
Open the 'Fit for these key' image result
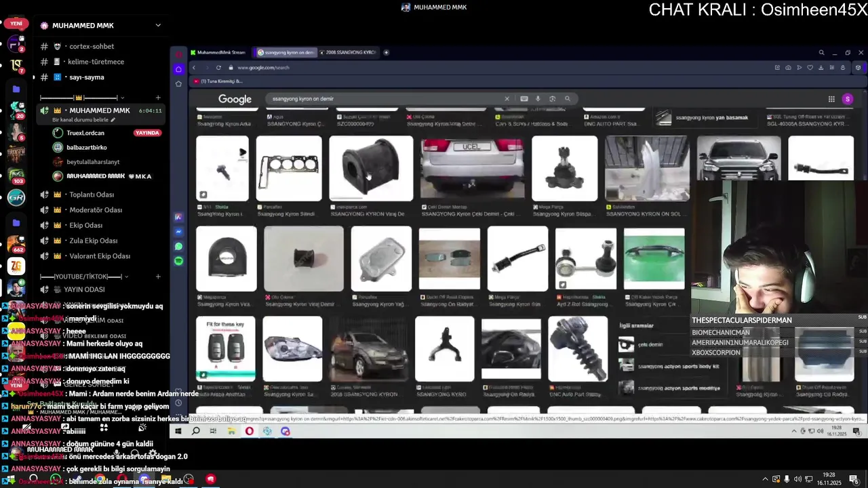(x=226, y=348)
